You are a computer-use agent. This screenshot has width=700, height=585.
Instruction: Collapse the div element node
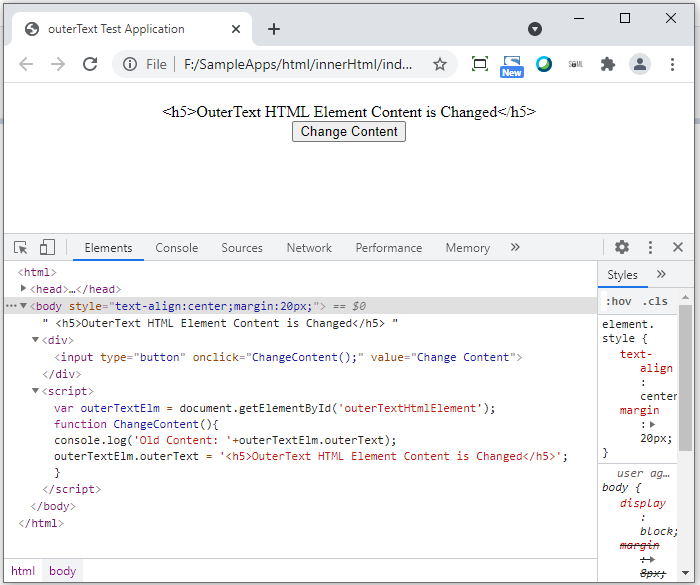[x=35, y=339]
